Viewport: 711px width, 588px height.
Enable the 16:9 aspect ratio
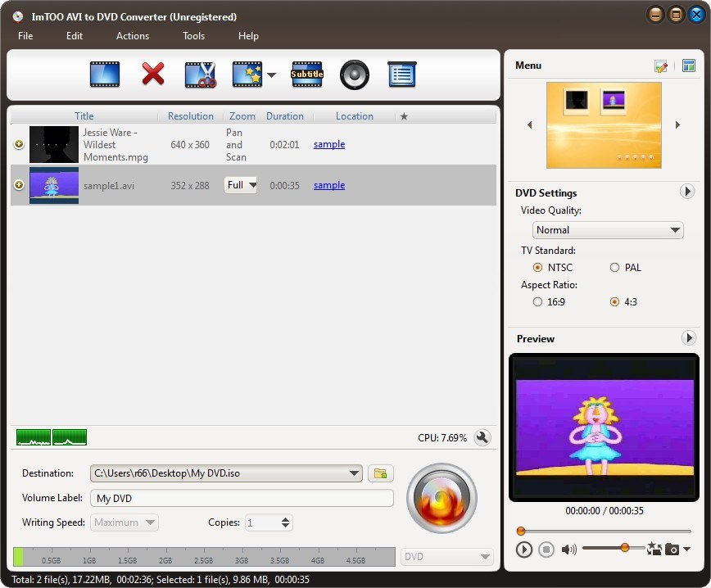[x=538, y=301]
